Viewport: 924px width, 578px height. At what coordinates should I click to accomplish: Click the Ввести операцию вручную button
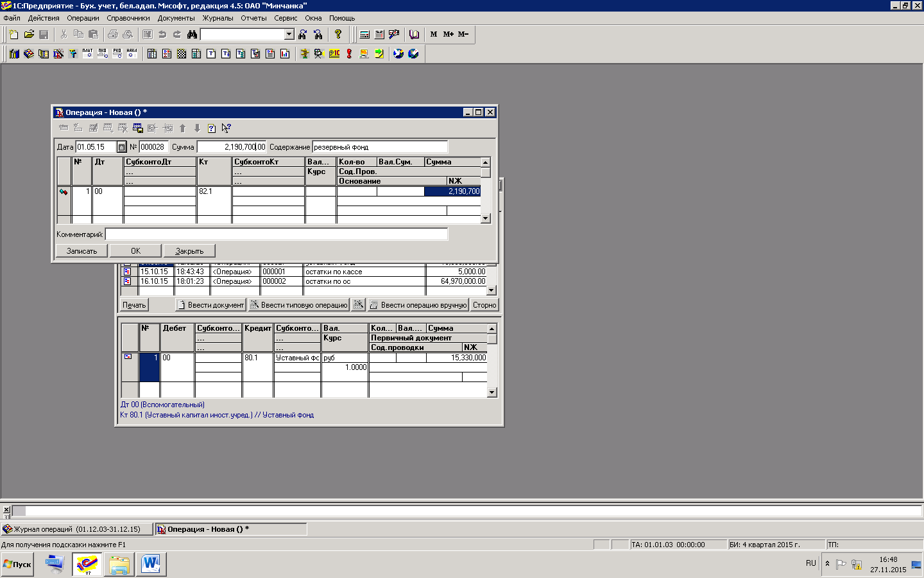[418, 305]
